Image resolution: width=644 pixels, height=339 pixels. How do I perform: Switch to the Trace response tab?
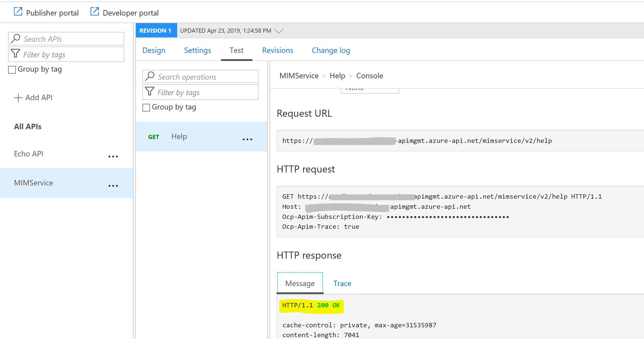(x=342, y=283)
